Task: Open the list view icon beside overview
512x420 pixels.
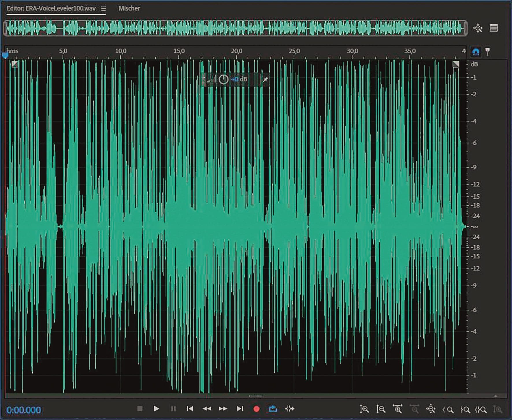Action: point(494,28)
